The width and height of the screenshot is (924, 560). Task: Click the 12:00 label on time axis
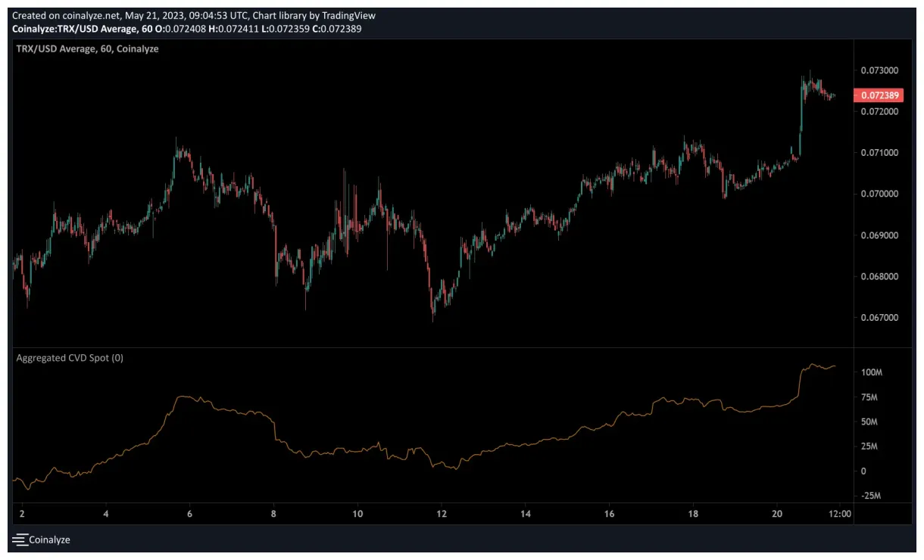pyautogui.click(x=841, y=512)
